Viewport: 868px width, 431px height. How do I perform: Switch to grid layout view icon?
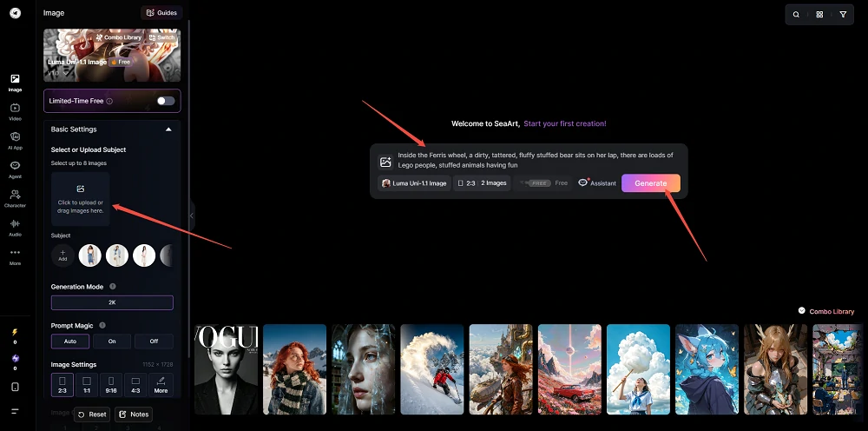point(819,15)
